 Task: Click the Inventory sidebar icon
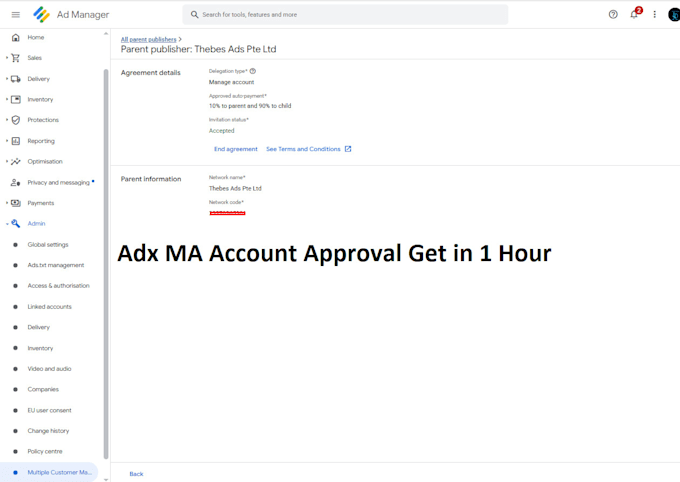pos(16,99)
